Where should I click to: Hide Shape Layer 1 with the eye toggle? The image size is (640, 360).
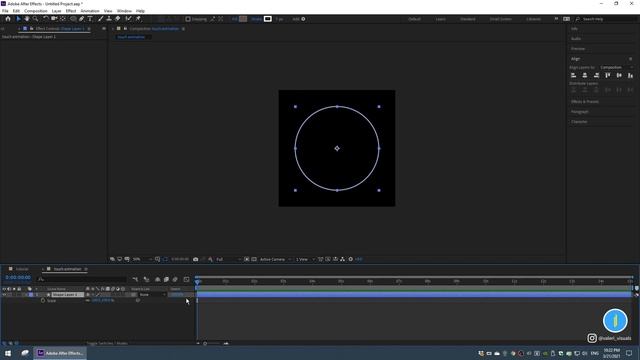[x=4, y=295]
